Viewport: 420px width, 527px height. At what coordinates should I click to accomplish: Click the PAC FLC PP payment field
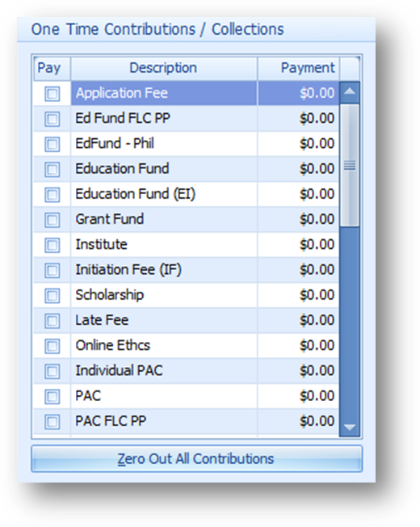pyautogui.click(x=299, y=421)
